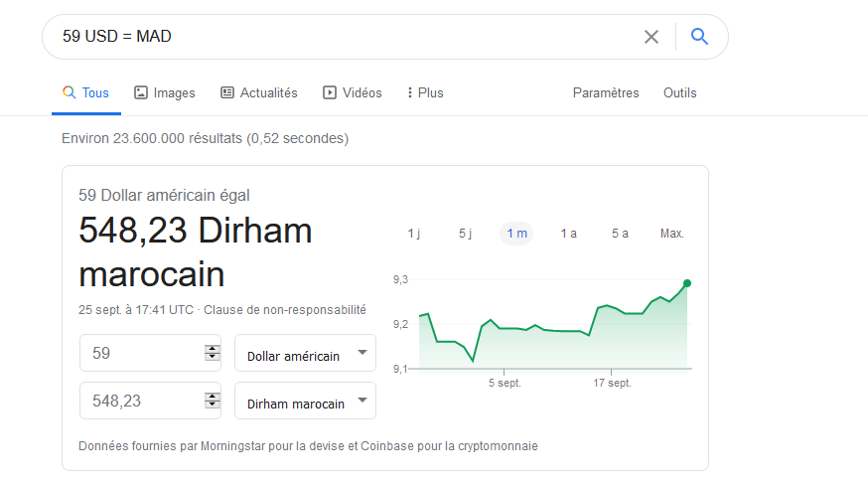Expand the Dirham marocain currency dropdown
This screenshot has width=868, height=489.
[305, 402]
